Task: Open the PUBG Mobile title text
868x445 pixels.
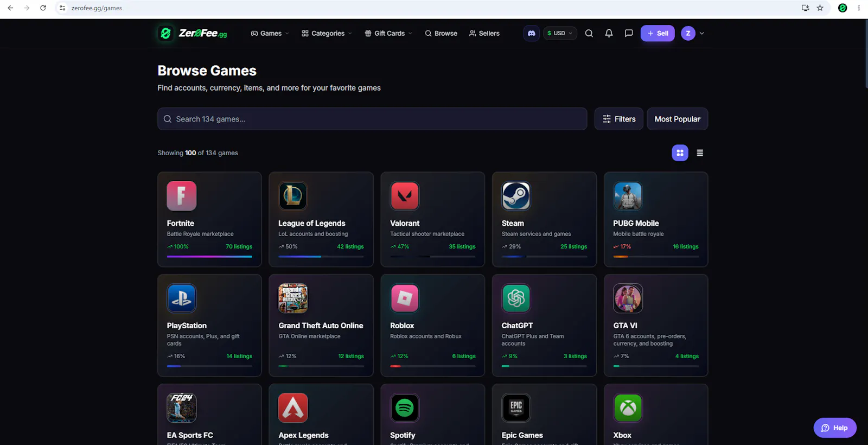Action: click(636, 223)
